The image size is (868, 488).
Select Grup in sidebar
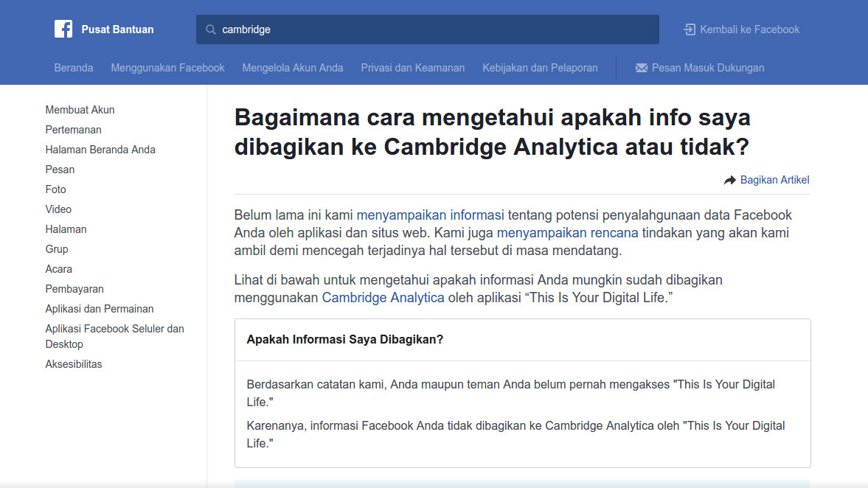coord(57,249)
